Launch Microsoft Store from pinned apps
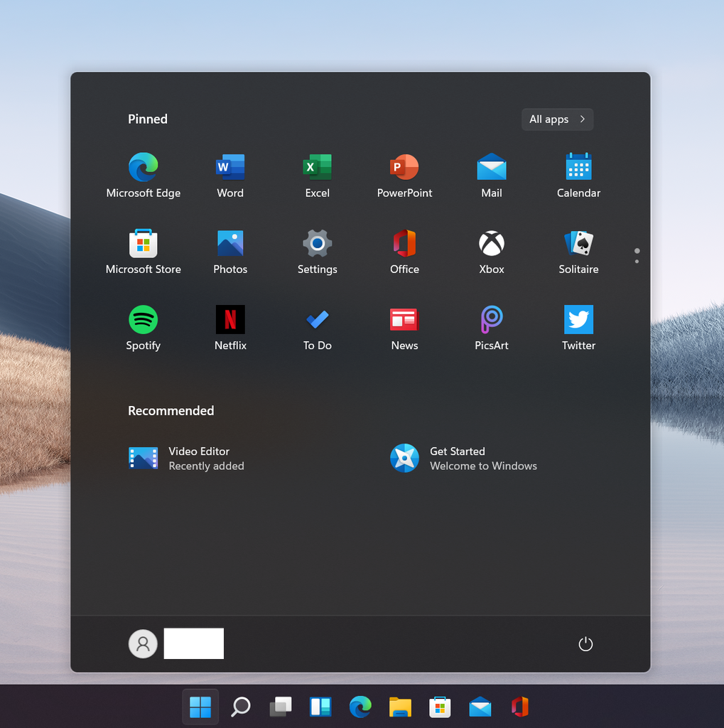Screen dimensions: 724x728 pyautogui.click(x=143, y=251)
